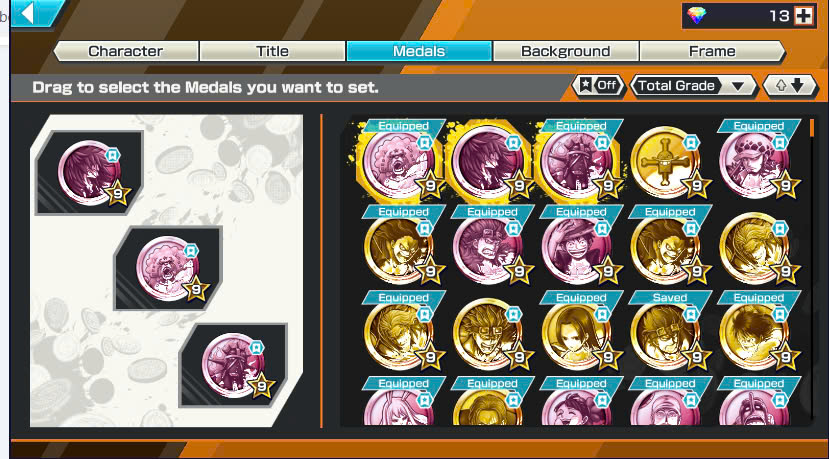
Task: Click the medal list scrollbar
Action: coord(813,270)
